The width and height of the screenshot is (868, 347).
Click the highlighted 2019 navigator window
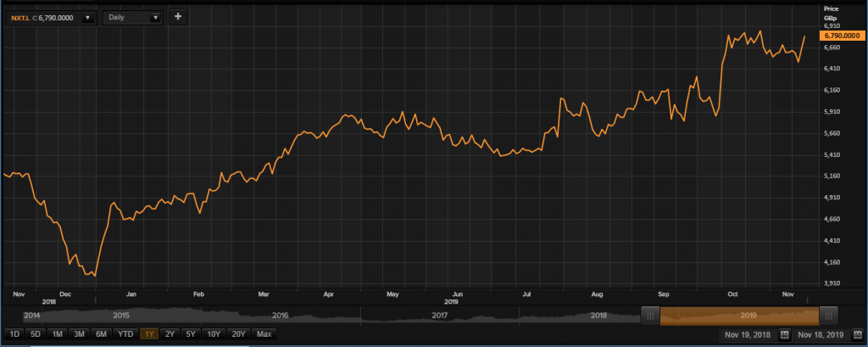[739, 316]
